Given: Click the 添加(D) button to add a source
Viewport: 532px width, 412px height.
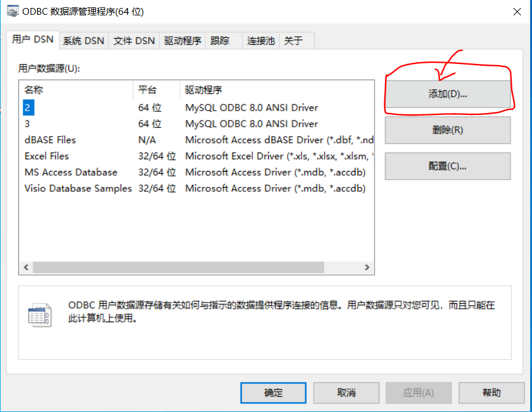Looking at the screenshot, I should pyautogui.click(x=447, y=94).
